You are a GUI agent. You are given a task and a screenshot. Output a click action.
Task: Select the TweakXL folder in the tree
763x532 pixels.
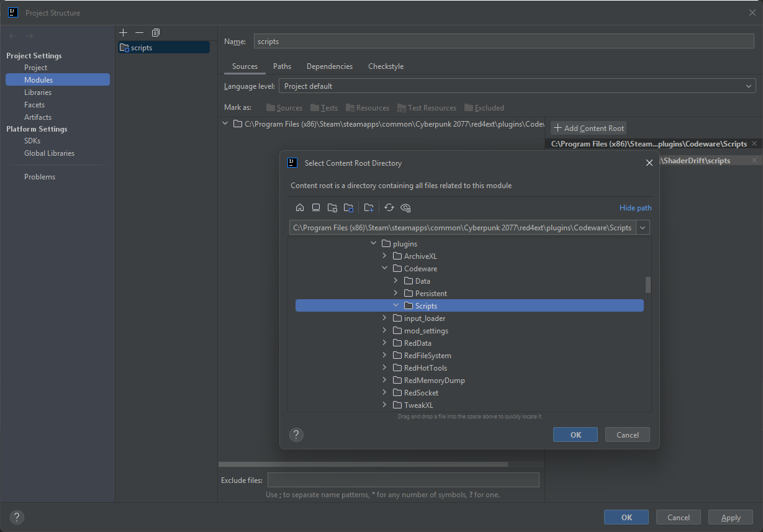tap(418, 405)
